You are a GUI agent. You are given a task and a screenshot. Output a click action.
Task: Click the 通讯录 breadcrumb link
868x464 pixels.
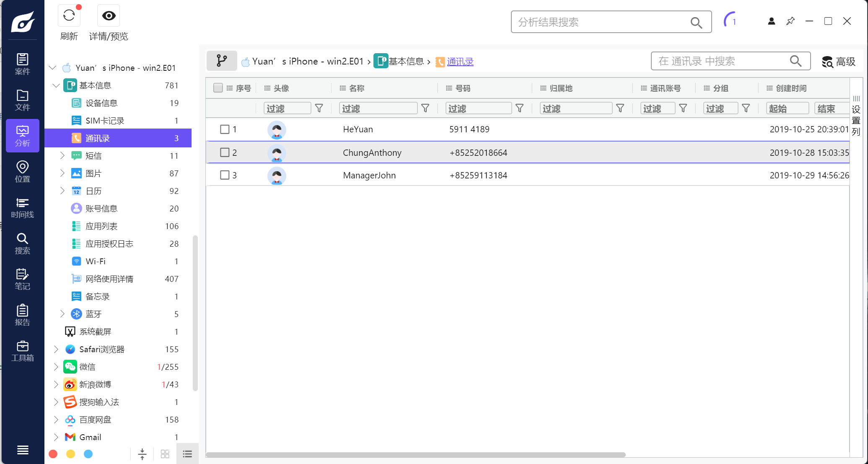[460, 62]
